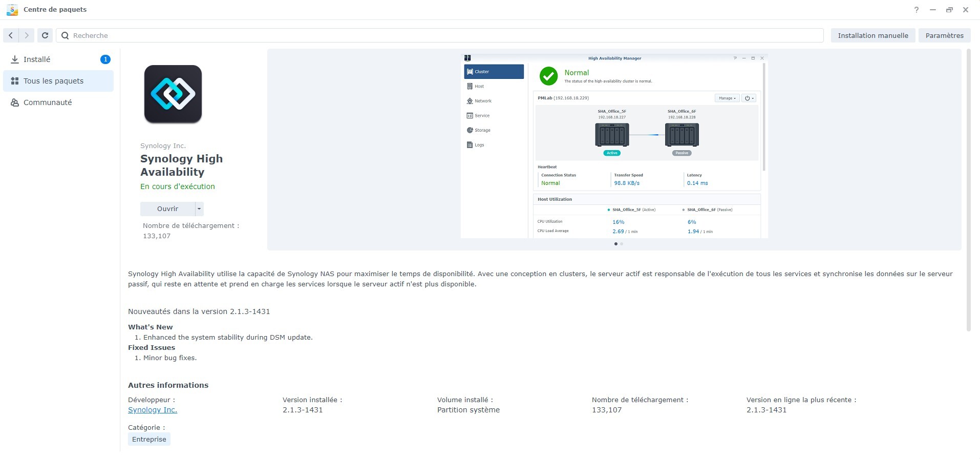The width and height of the screenshot is (980, 459).
Task: Select latest online version value 2.1.3-1431
Action: pos(766,410)
